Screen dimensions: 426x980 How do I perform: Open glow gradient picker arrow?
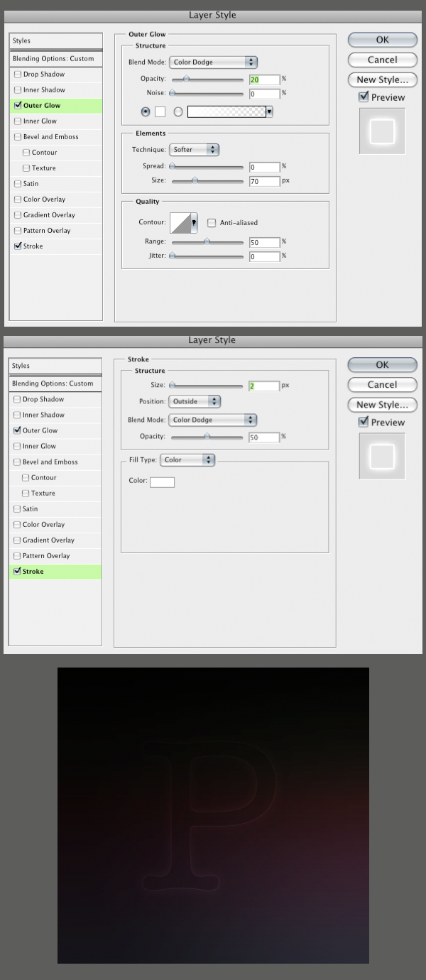270,111
